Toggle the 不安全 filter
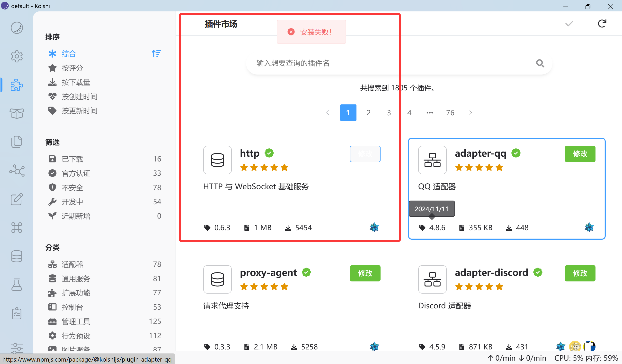 pos(104,187)
